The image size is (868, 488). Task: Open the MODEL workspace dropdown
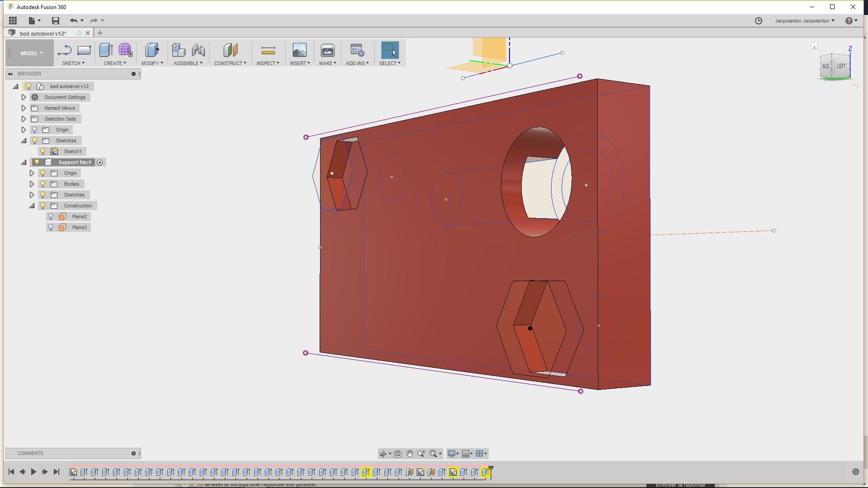[32, 53]
